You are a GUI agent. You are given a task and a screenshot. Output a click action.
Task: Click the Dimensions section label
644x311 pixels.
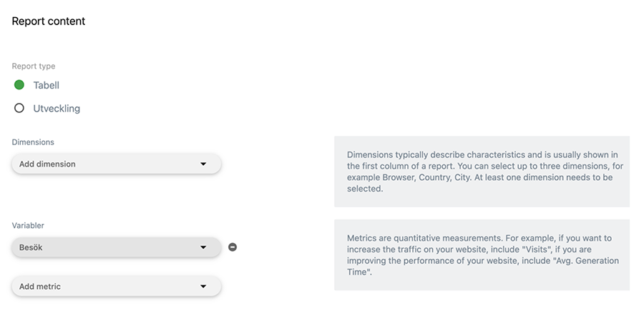pos(33,142)
